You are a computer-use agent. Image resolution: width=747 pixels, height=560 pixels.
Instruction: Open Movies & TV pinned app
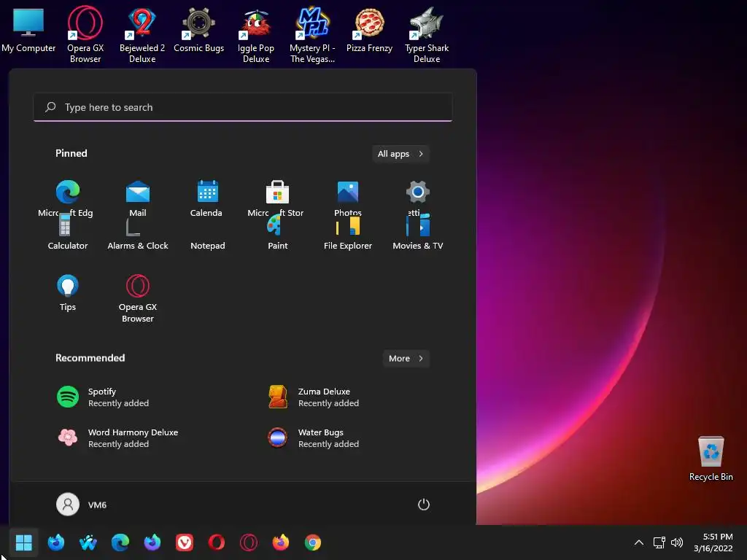coord(418,233)
